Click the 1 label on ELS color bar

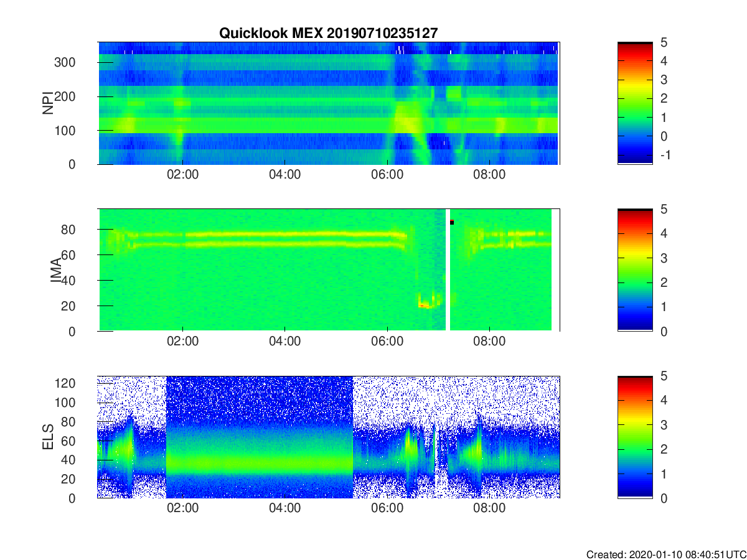[664, 474]
